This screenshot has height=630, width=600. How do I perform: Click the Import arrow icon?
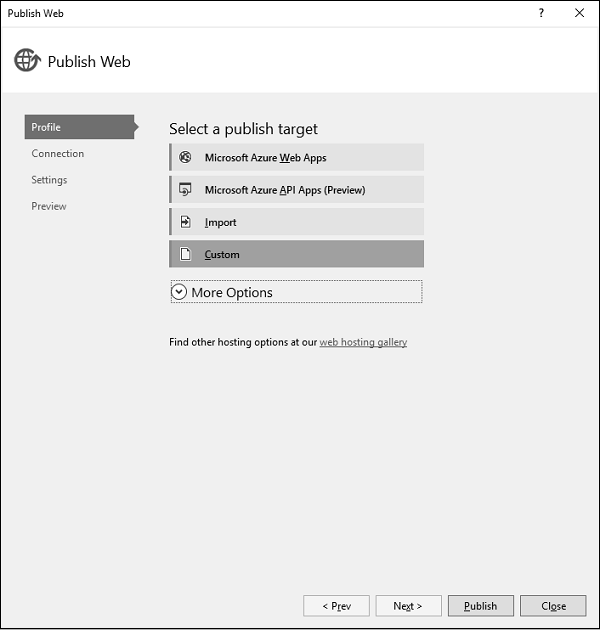[x=185, y=222]
